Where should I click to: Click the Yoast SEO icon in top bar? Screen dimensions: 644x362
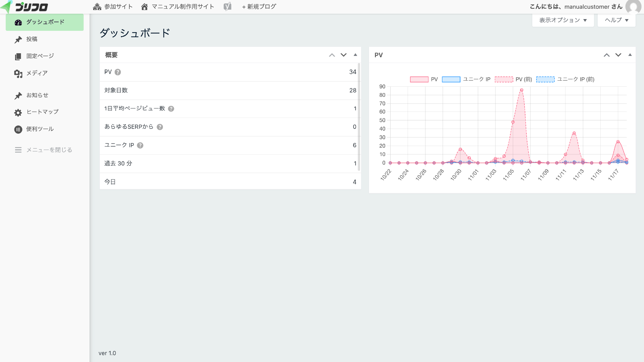[x=227, y=6]
